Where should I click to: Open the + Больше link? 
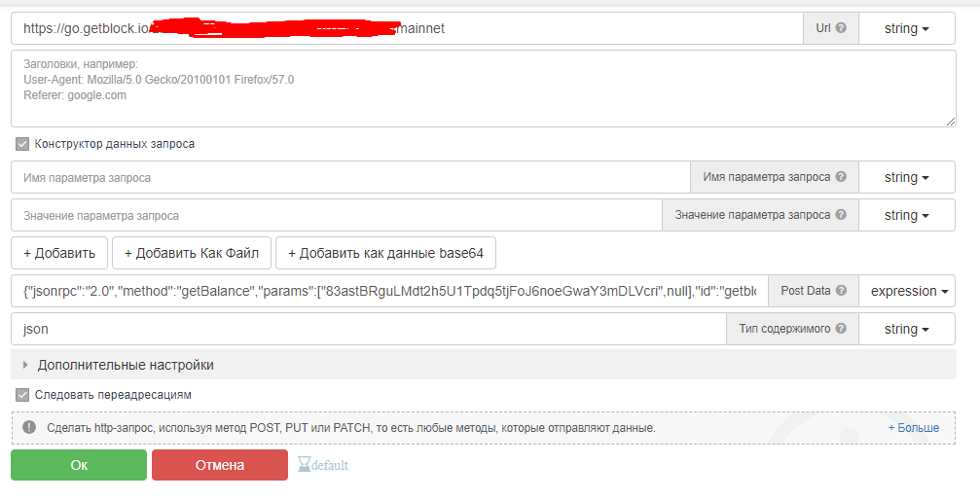click(x=913, y=428)
